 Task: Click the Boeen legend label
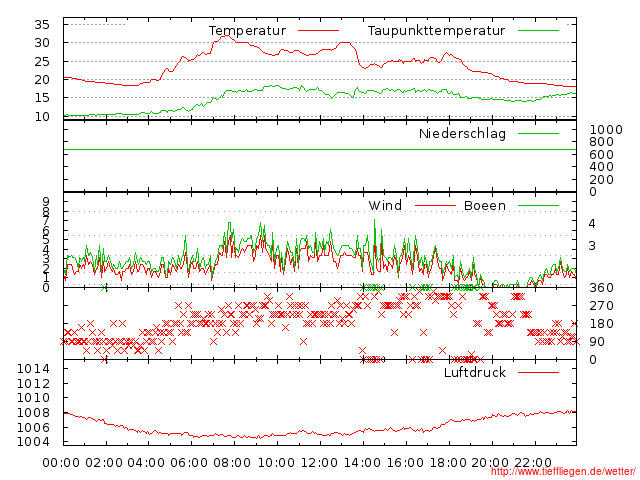[x=485, y=205]
